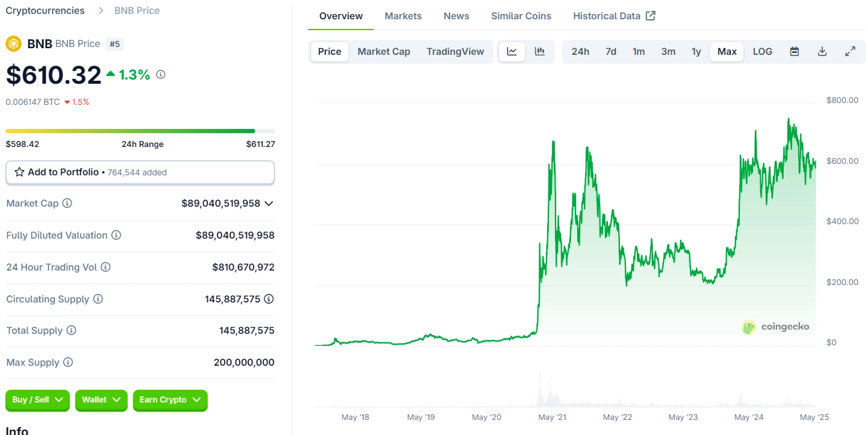Click Add to Portfolio button
Image resolution: width=868 pixels, height=435 pixels.
[140, 172]
